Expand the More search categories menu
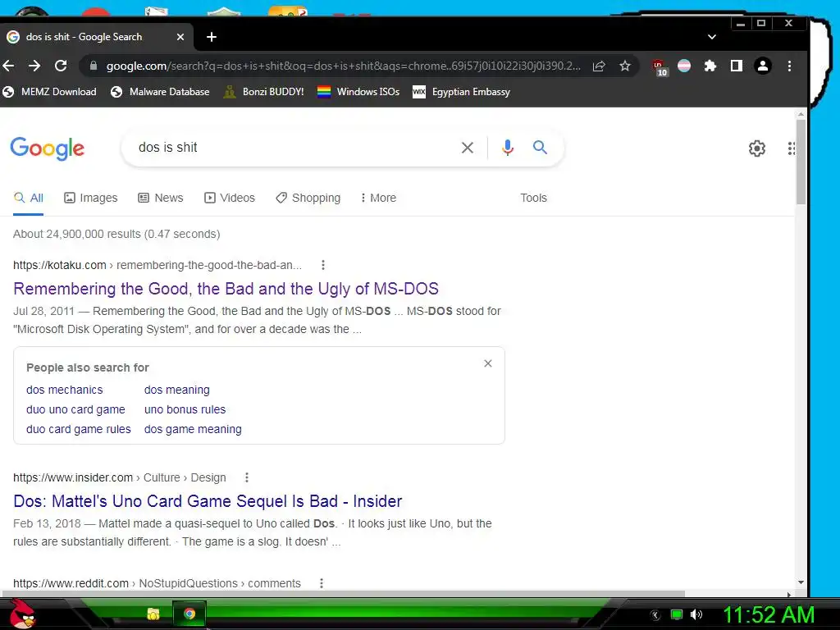The image size is (840, 630). (x=378, y=198)
